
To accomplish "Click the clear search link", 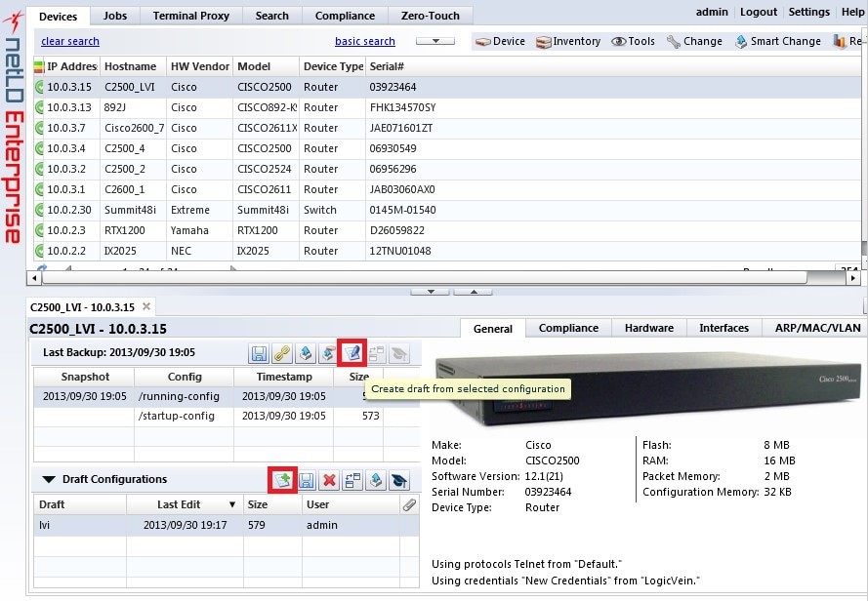I will click(70, 42).
